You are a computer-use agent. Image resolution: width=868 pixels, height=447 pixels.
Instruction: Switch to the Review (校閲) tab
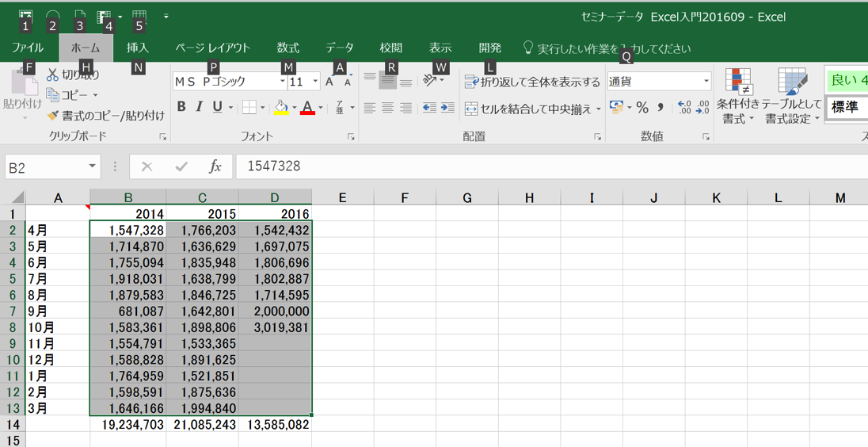click(390, 48)
